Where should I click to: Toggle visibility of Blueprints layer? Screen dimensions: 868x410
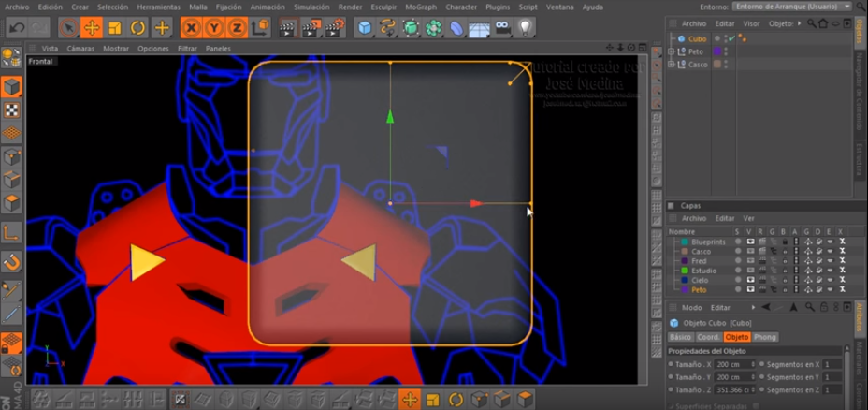pyautogui.click(x=751, y=242)
